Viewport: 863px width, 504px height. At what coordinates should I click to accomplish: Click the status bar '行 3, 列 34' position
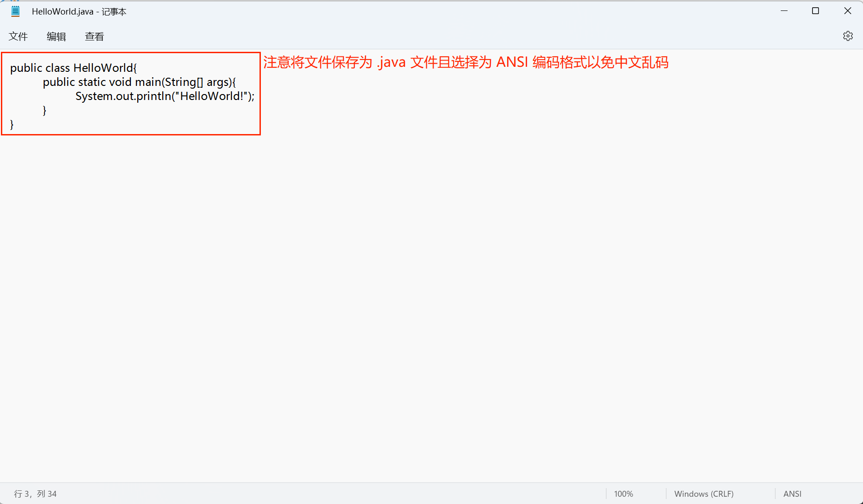(35, 494)
